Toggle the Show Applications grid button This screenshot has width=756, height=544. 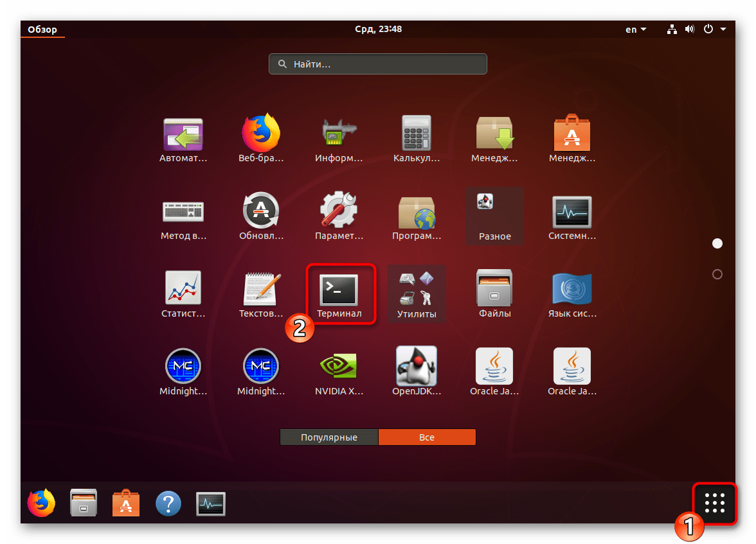point(714,503)
